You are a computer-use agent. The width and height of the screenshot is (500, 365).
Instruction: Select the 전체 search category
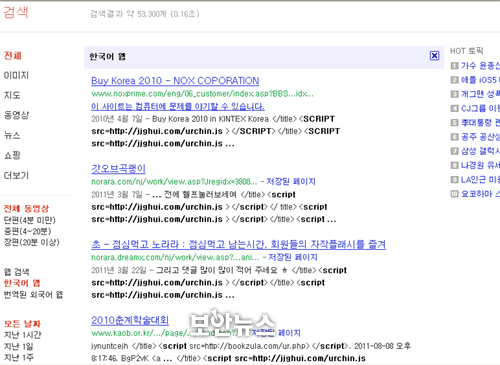(13, 55)
